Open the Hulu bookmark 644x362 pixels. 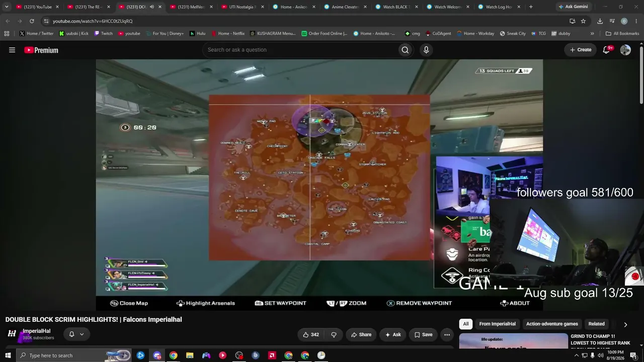point(197,34)
